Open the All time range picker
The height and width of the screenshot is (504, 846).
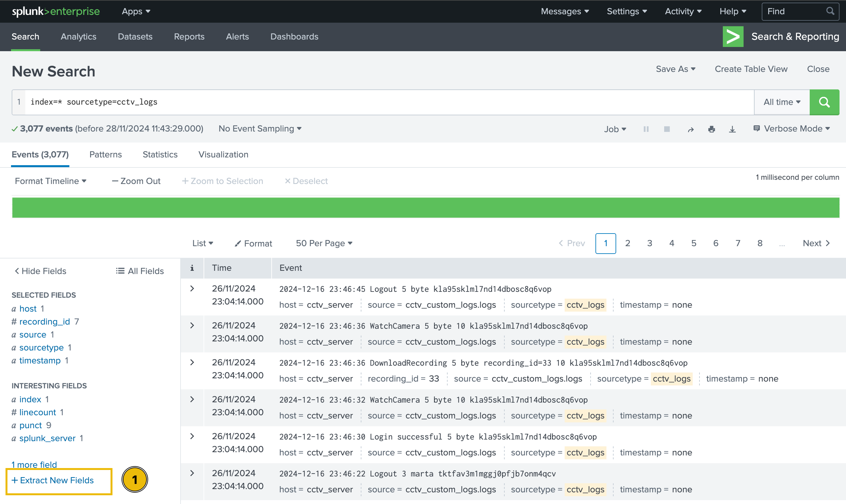[x=782, y=102]
